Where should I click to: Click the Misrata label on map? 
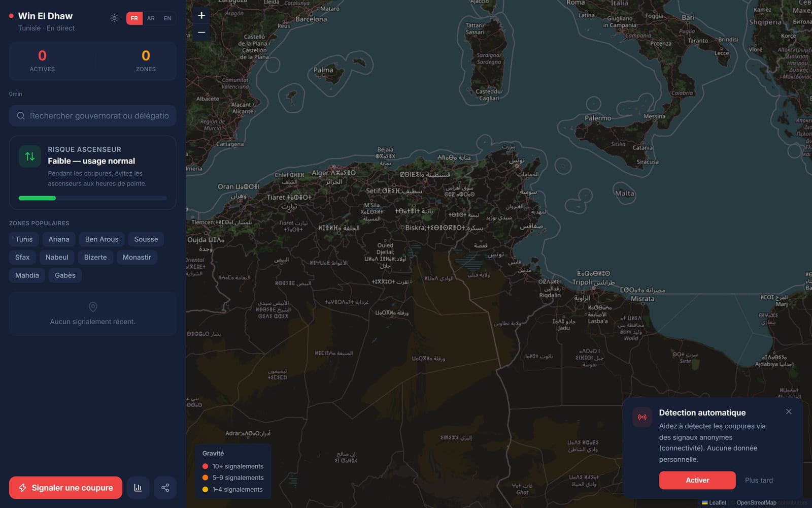[x=642, y=299]
